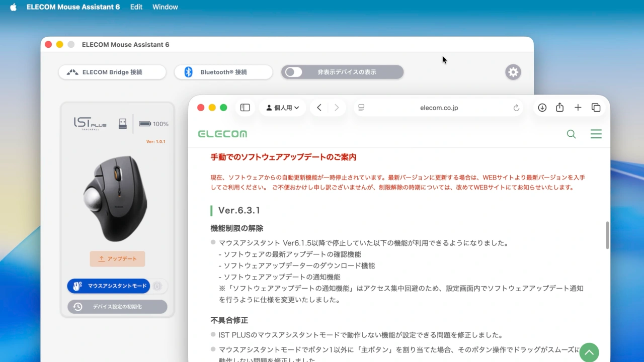This screenshot has width=644, height=362.
Task: Select Bluetooth® 接続 connection
Action: (x=223, y=72)
